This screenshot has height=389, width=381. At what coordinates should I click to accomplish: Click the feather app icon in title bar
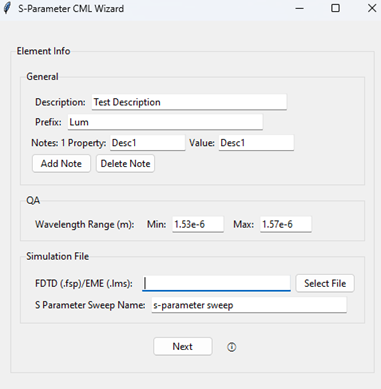point(7,8)
